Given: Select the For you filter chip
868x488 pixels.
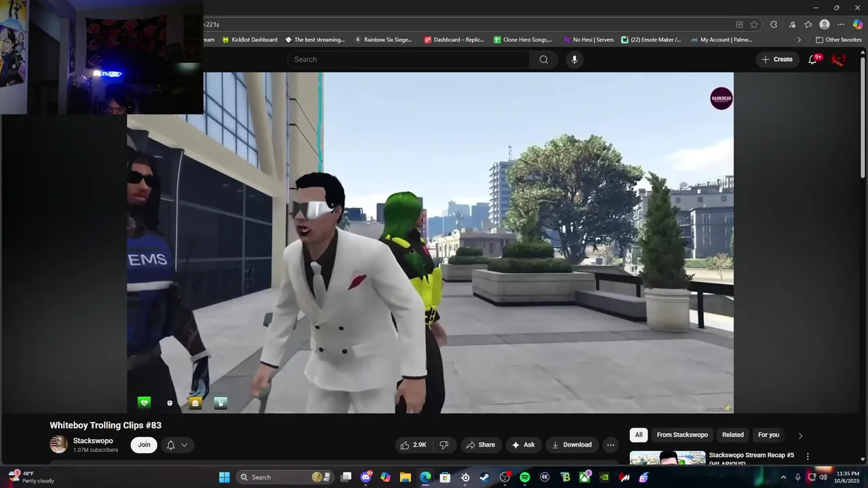Looking at the screenshot, I should [x=768, y=435].
